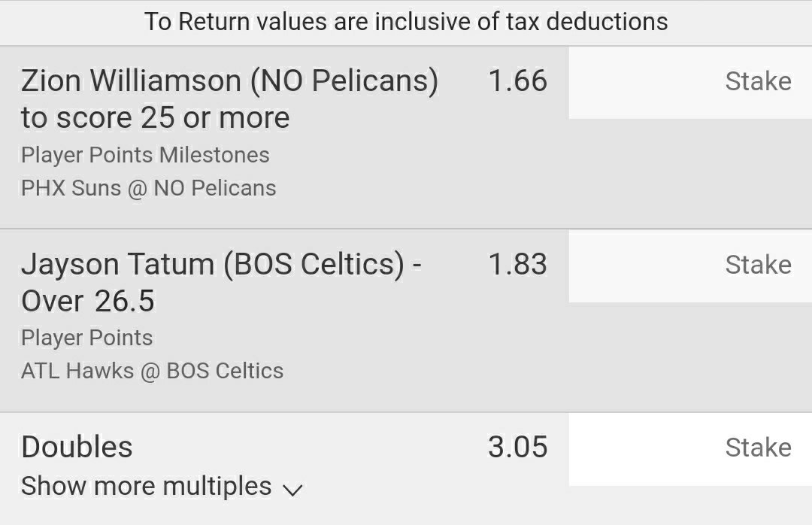Click the tax deductions notice banner
This screenshot has height=525, width=812.
[x=406, y=21]
